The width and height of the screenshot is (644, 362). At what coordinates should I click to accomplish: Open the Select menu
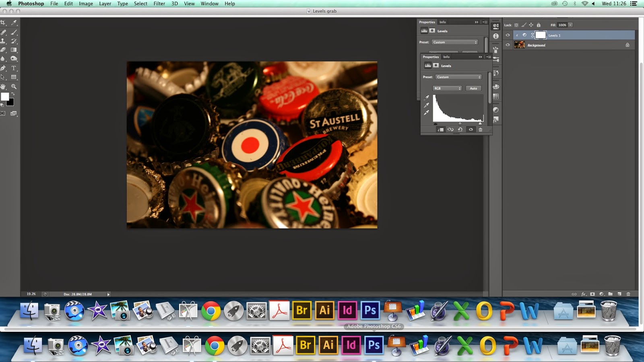click(x=140, y=4)
